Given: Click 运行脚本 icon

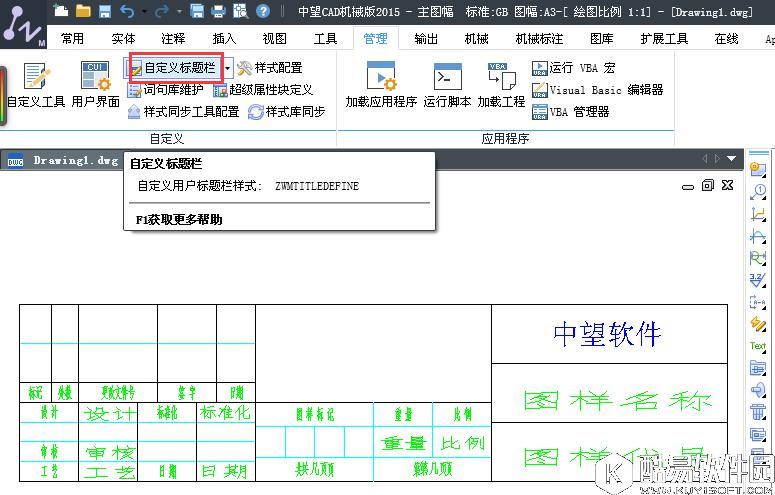Looking at the screenshot, I should point(447,84).
